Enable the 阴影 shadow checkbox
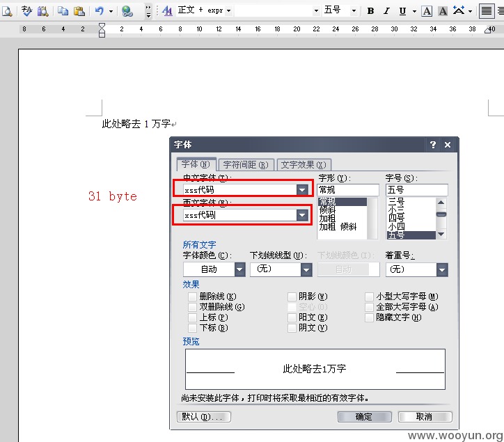 tap(292, 297)
